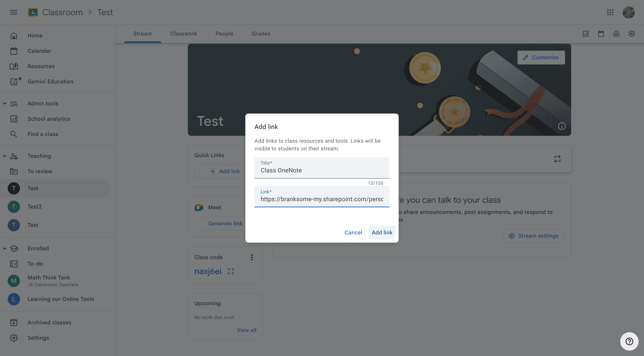
Task: Click Add link in Quick Links card
Action: (x=225, y=171)
